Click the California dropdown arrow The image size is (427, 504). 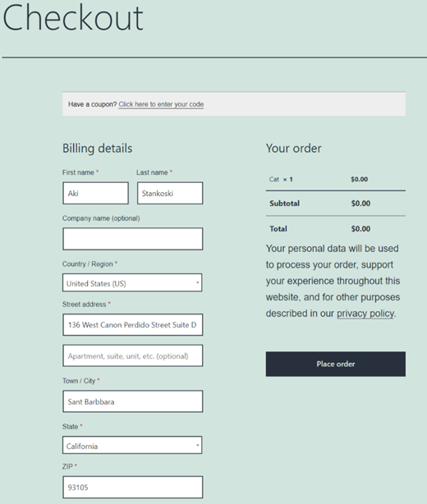pyautogui.click(x=197, y=445)
